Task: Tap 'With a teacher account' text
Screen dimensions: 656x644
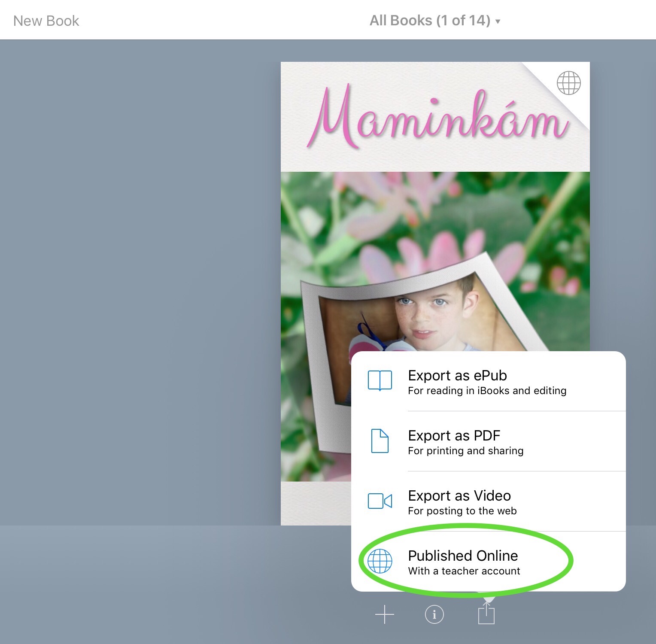Action: 464,571
